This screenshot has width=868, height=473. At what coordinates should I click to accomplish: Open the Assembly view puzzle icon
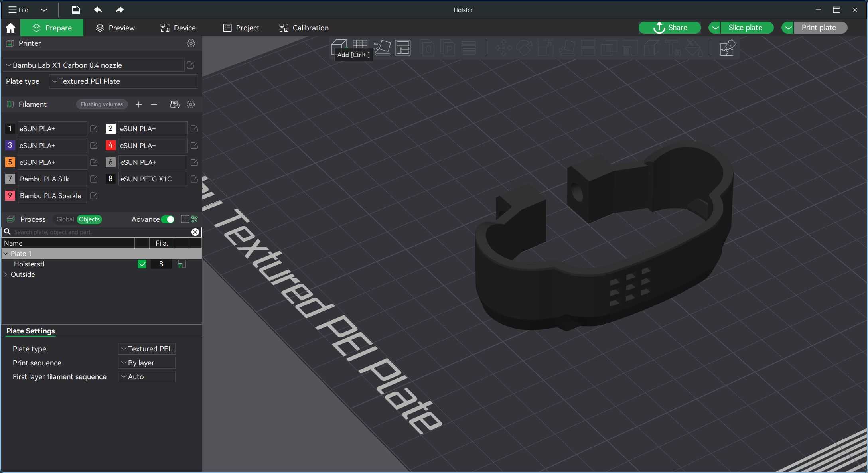click(x=728, y=48)
